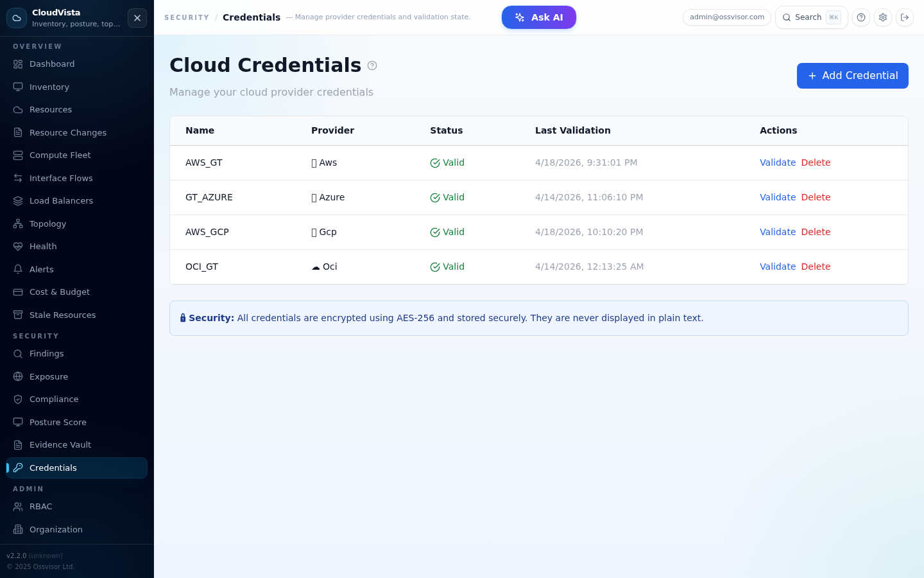The width and height of the screenshot is (924, 578).
Task: Open Compute Fleet in the sidebar
Action: pyautogui.click(x=77, y=155)
